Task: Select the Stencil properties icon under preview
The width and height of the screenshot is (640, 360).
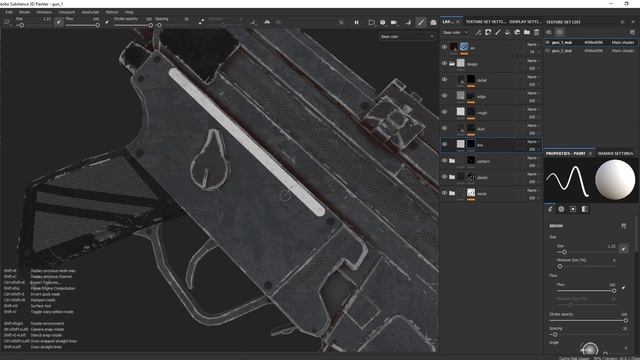Action: 573,209
